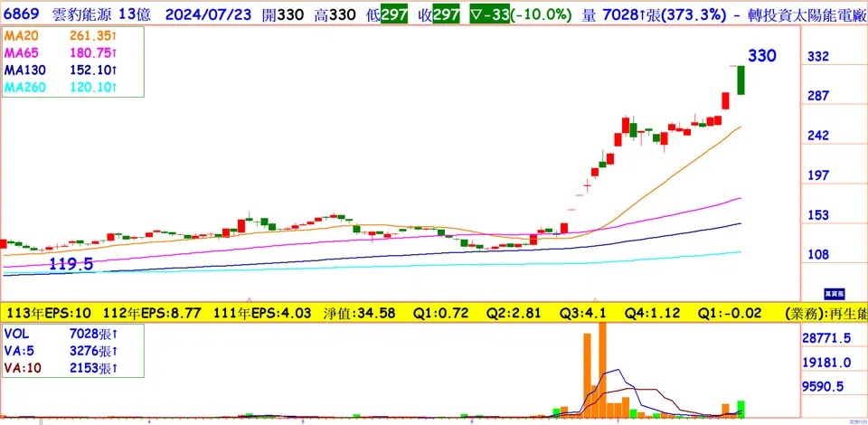
Task: Click the 153 price axis label
Action: click(x=817, y=215)
